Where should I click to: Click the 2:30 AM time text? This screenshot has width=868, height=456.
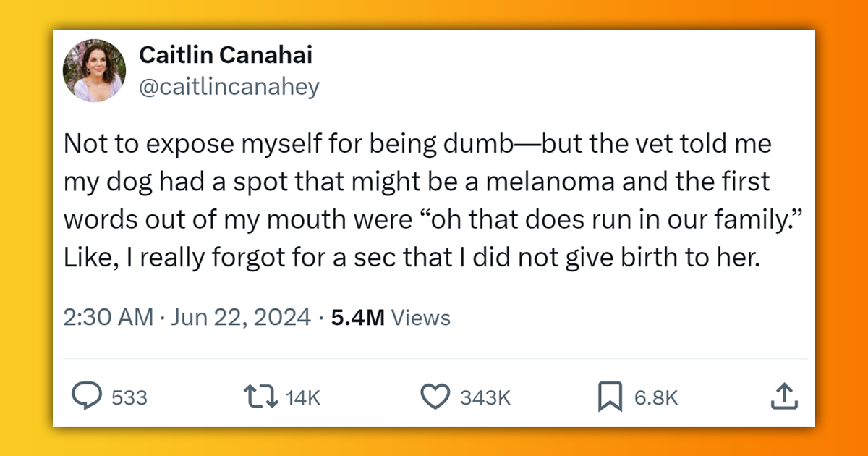[x=109, y=318]
